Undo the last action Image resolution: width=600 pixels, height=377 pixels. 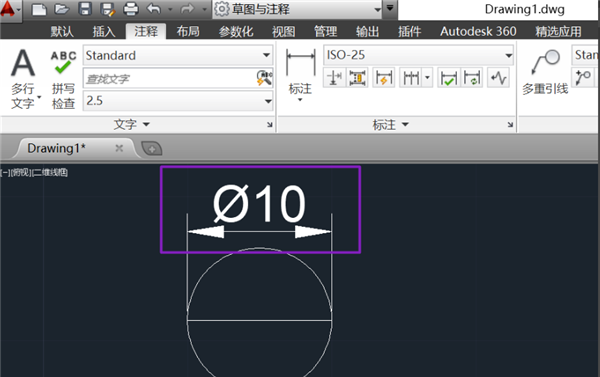pos(154,9)
